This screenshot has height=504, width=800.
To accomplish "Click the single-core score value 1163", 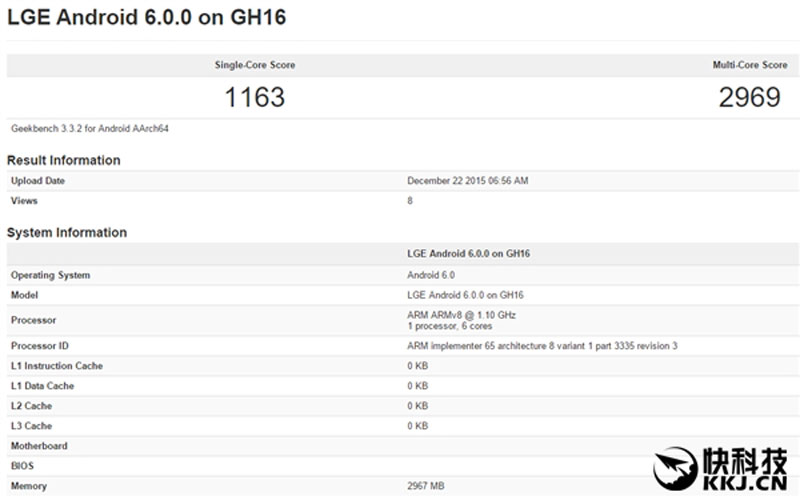I will [255, 97].
